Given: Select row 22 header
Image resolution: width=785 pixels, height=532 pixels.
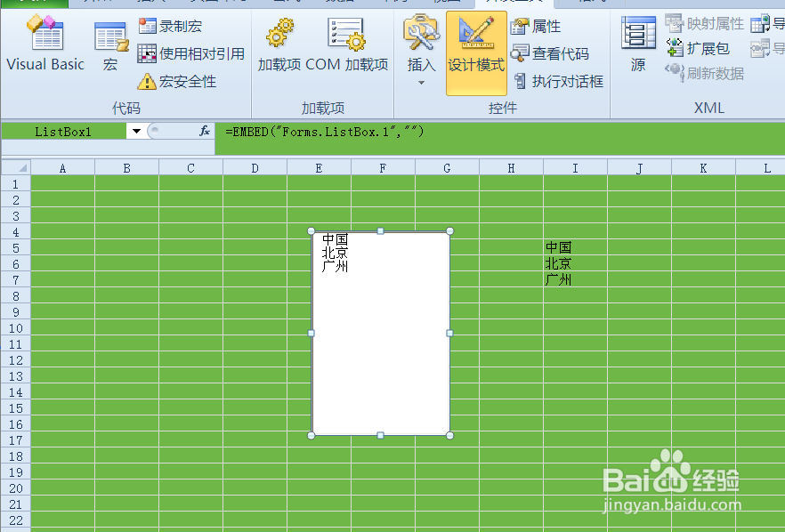Looking at the screenshot, I should pyautogui.click(x=15, y=520).
